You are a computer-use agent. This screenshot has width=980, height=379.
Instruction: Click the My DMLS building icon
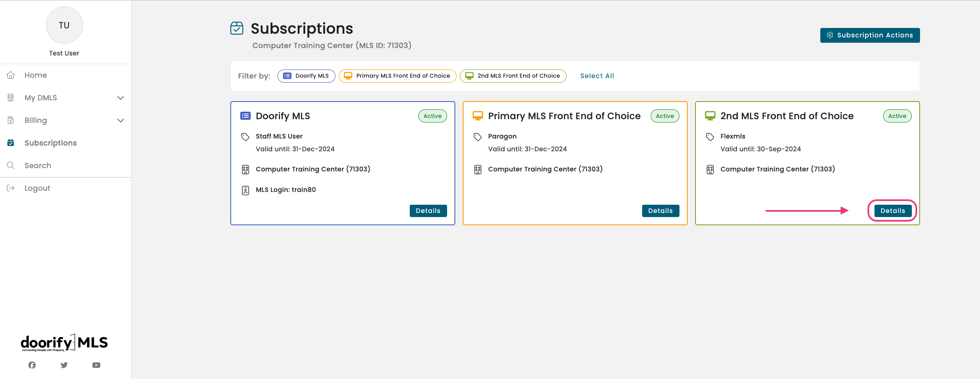pos(11,98)
